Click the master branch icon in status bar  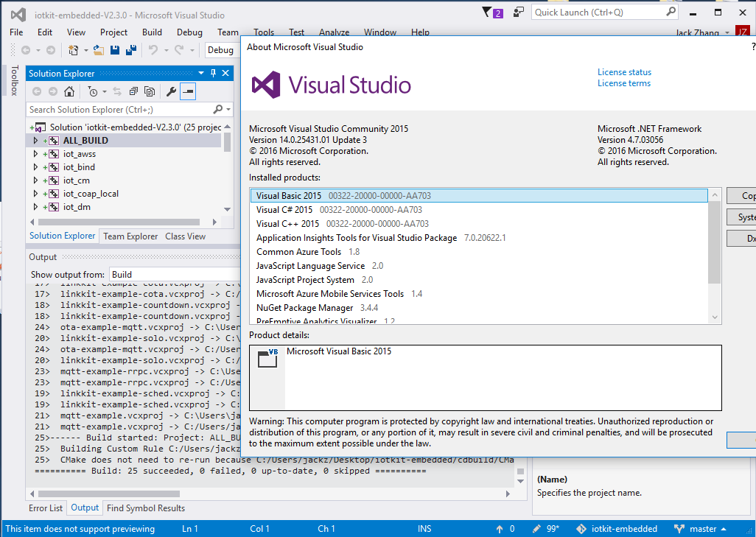coord(679,529)
